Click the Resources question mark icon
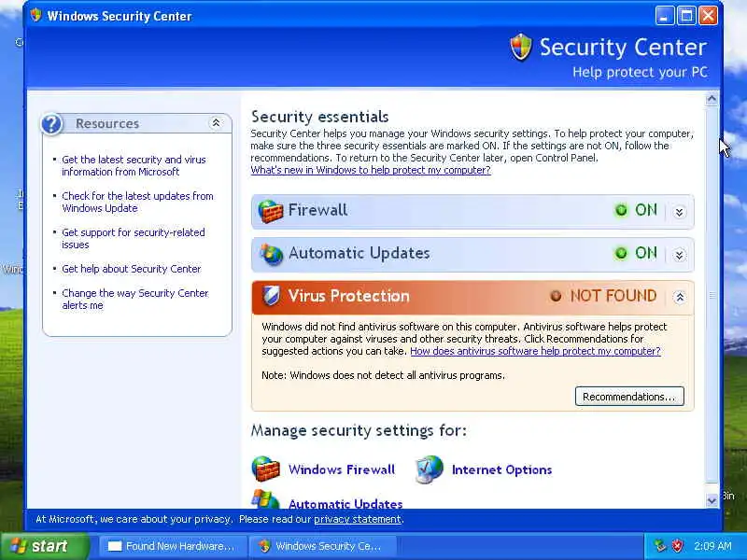Image resolution: width=747 pixels, height=560 pixels. [51, 124]
